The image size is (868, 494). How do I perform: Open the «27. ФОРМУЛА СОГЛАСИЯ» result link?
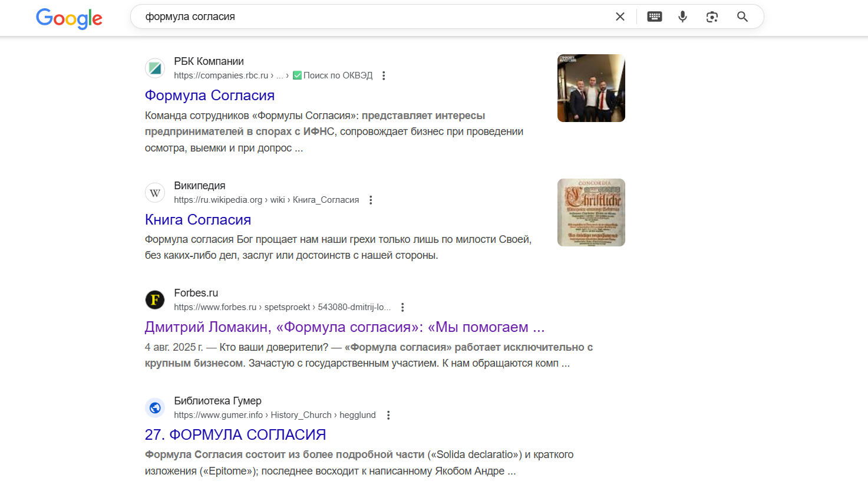pos(236,435)
